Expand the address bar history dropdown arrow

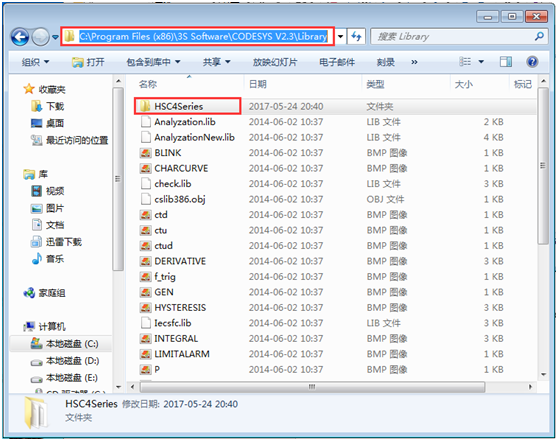(341, 36)
